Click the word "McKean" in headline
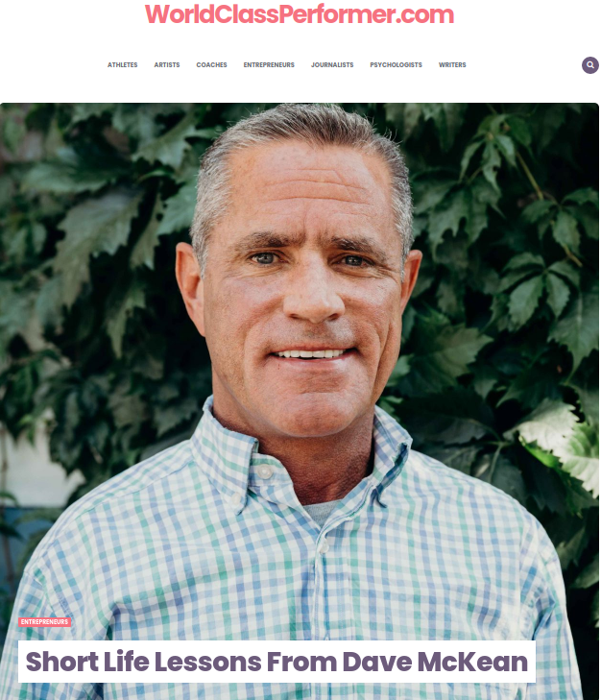The height and width of the screenshot is (700, 601). (x=473, y=662)
